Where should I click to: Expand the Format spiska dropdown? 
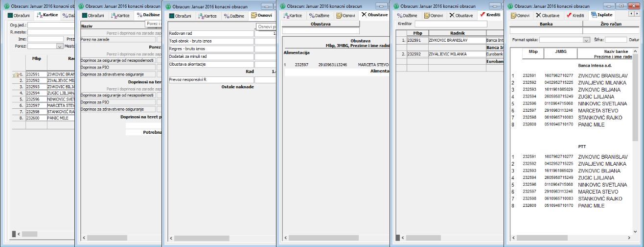586,40
